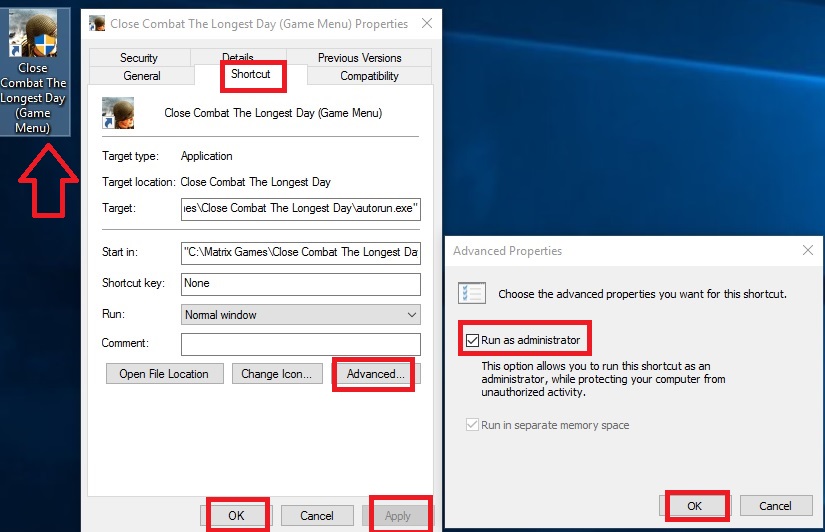This screenshot has width=825, height=532.
Task: Click the 'Application' target type value
Action: 206,156
